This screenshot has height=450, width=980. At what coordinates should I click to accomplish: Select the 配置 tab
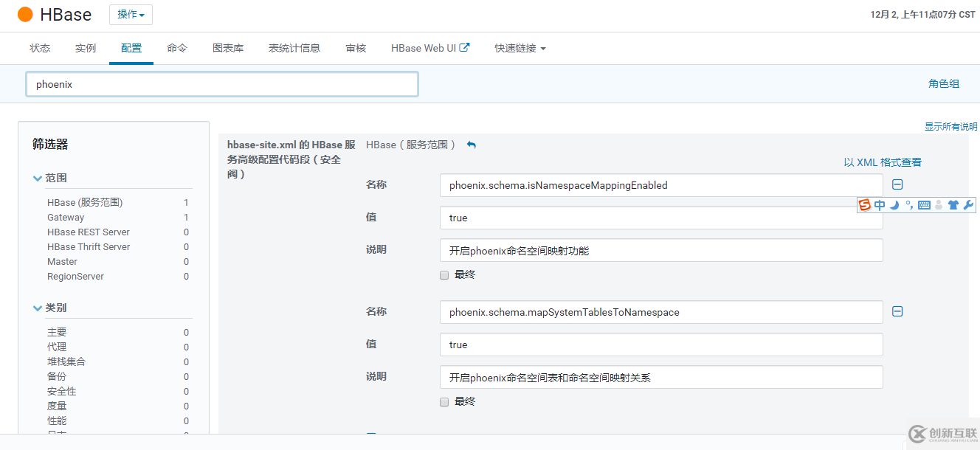131,48
